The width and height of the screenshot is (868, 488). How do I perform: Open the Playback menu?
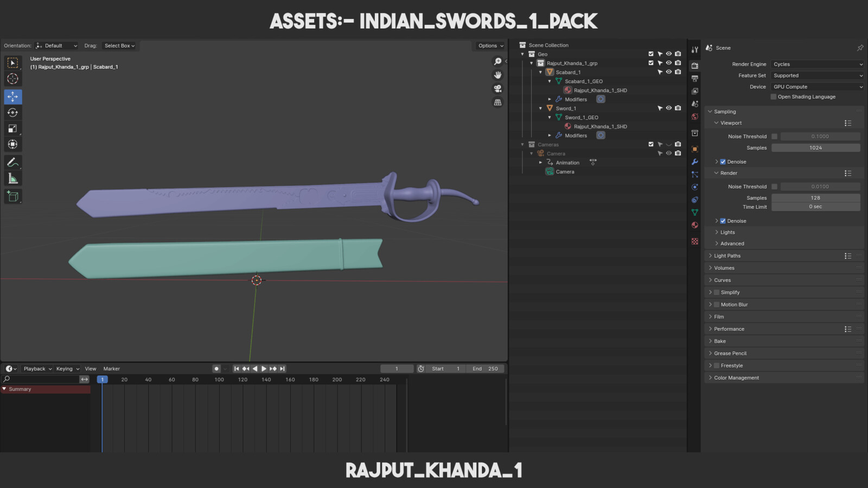coord(37,369)
